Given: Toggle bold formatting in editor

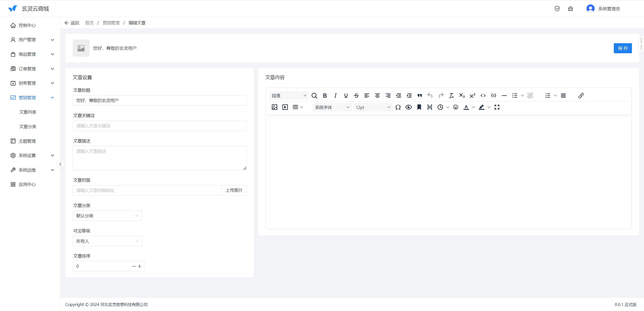Looking at the screenshot, I should pos(325,95).
